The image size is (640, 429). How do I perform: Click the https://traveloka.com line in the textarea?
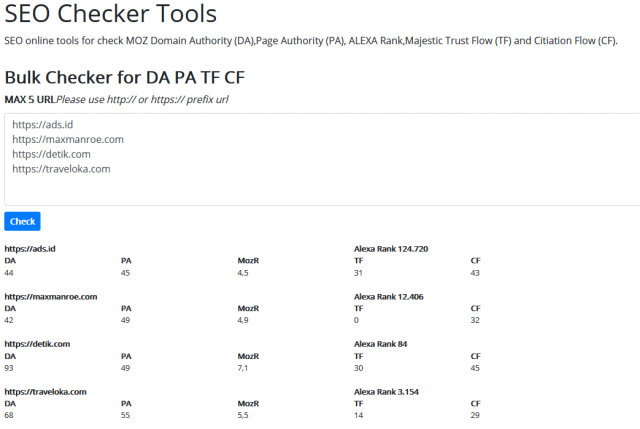point(61,169)
